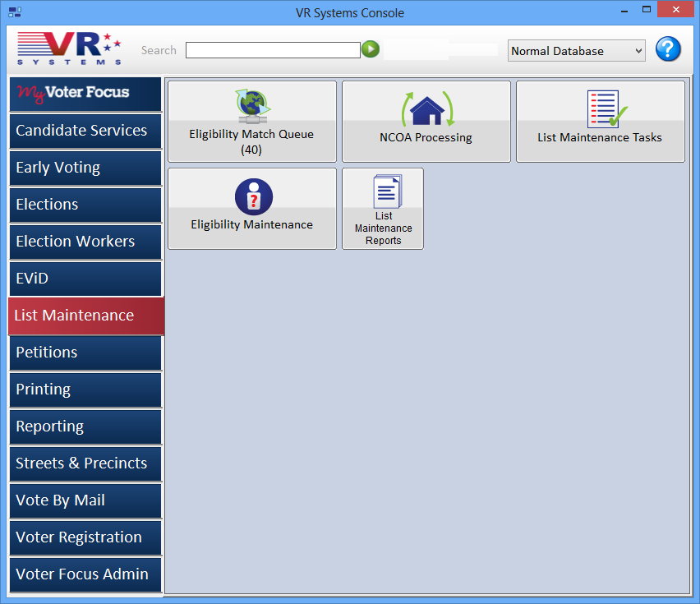Open the EViD section
This screenshot has height=604, width=700.
[x=85, y=279]
